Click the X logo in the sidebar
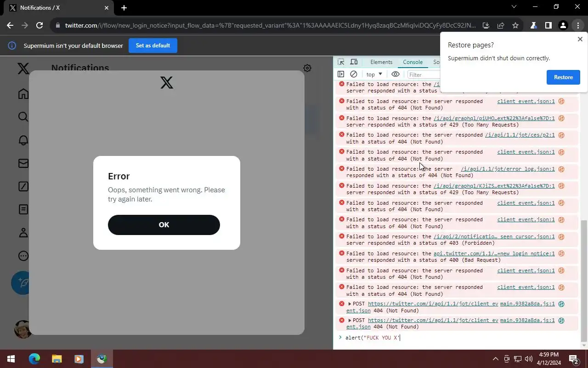588x368 pixels. coord(23,69)
